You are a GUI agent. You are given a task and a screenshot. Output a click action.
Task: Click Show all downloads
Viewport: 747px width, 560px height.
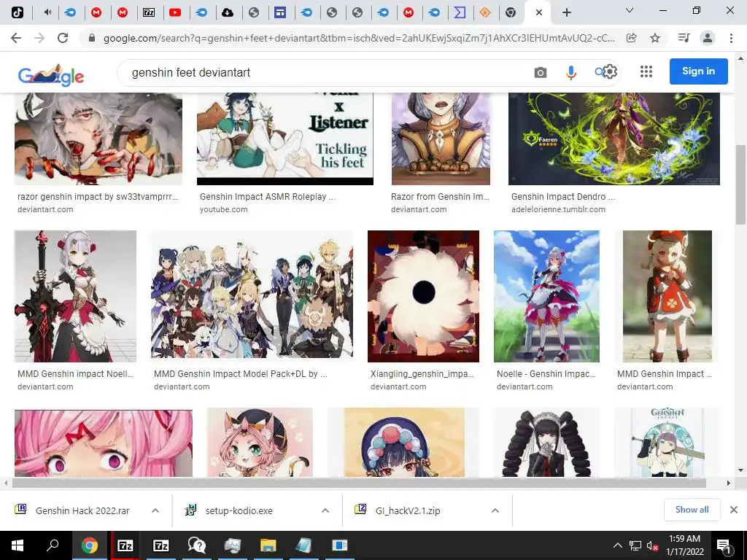pyautogui.click(x=692, y=510)
